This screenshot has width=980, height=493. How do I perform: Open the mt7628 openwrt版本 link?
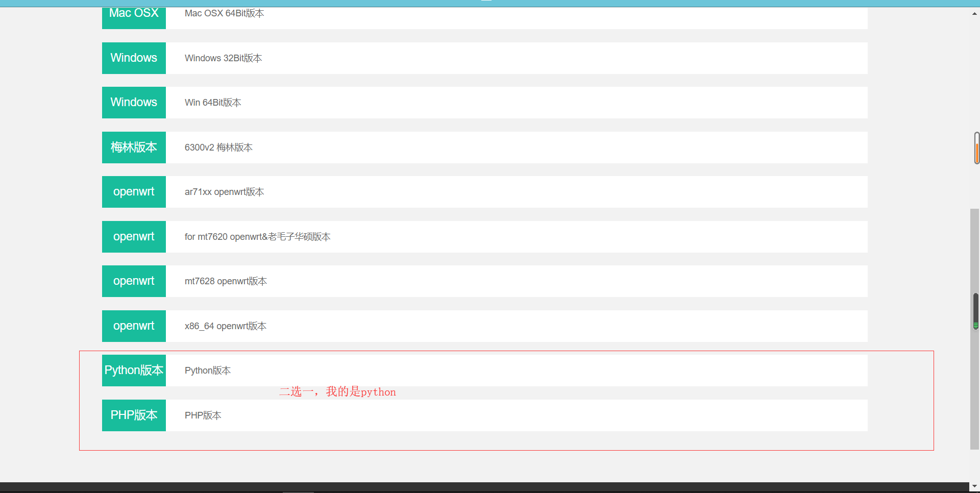click(226, 281)
